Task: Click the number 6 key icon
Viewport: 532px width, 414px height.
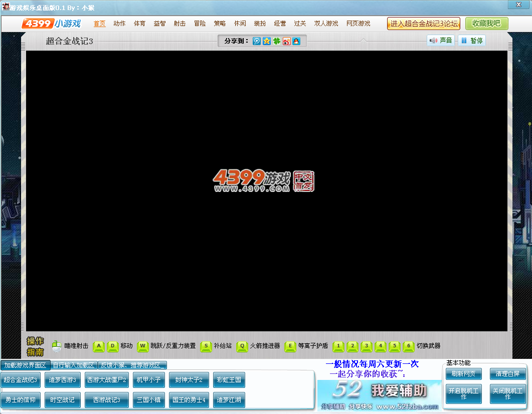Action: (409, 346)
